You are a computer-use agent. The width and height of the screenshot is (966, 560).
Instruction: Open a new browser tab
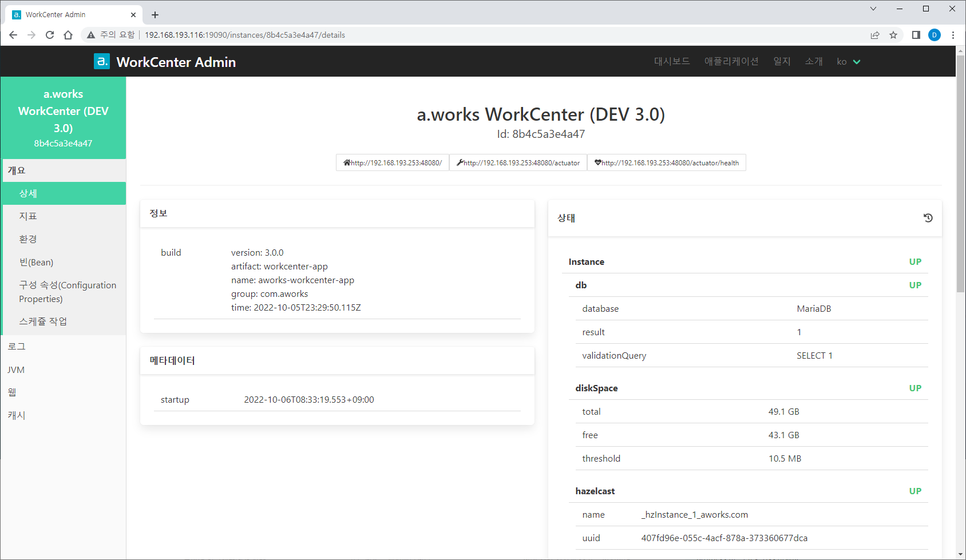pos(155,15)
